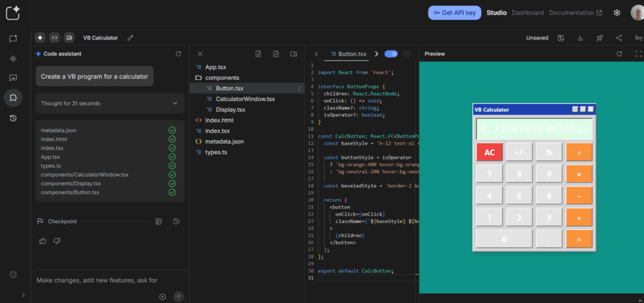
Task: Click the Get API key button
Action: pos(455,13)
